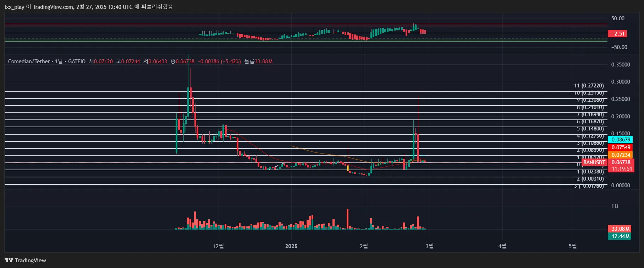Screen dimensions: 644x268
Task: Click level label 4 (0.12730)
Action: [x=590, y=136]
